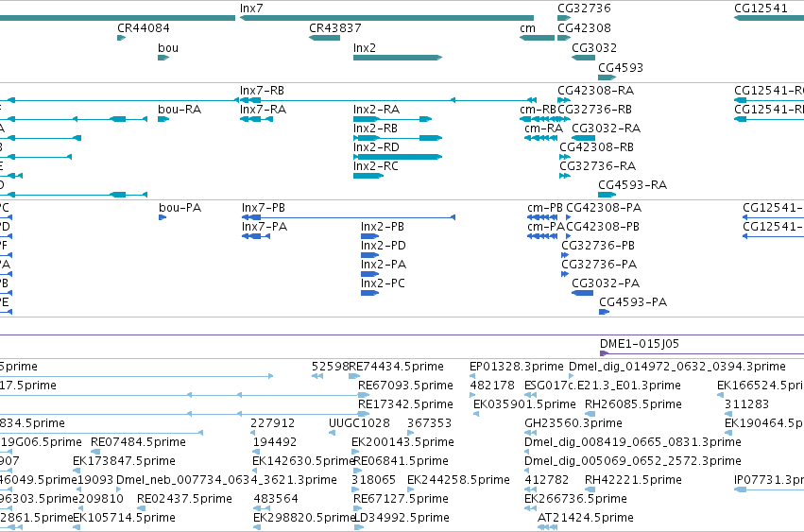
Task: Select the LD34992.5prime EST label
Action: 402,518
